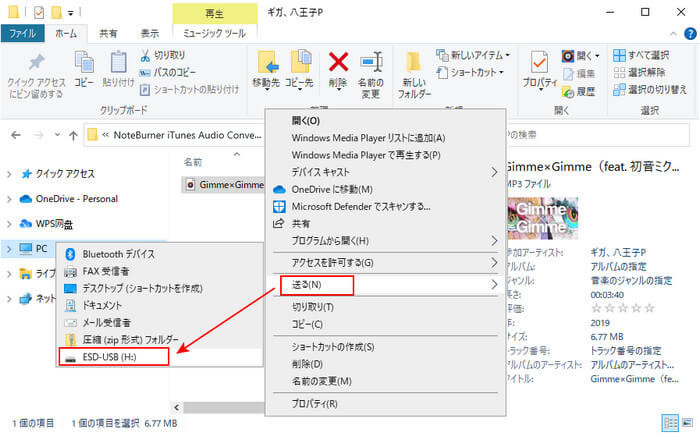The height and width of the screenshot is (433, 700).
Task: Click the Gimme×Gimme album art thumbnail
Action: (x=543, y=219)
